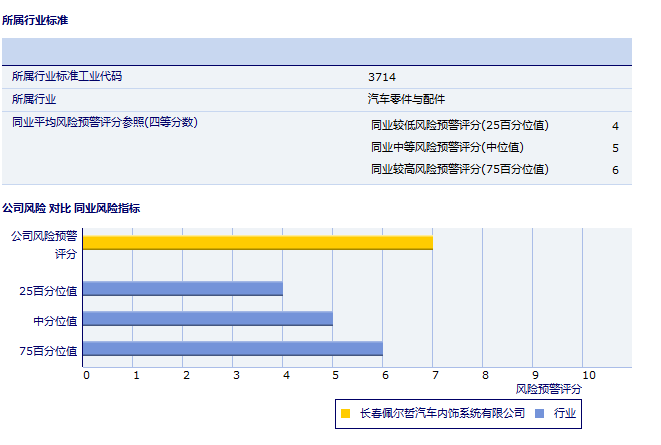Click the 行业 legend label
Image resolution: width=661 pixels, height=445 pixels.
pos(565,412)
